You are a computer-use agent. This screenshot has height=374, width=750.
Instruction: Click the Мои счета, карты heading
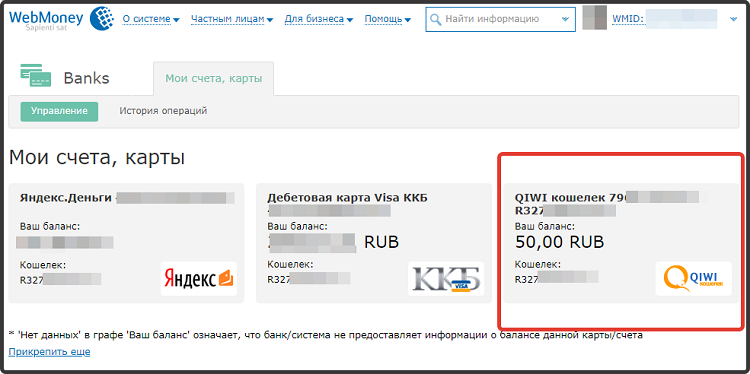(97, 158)
